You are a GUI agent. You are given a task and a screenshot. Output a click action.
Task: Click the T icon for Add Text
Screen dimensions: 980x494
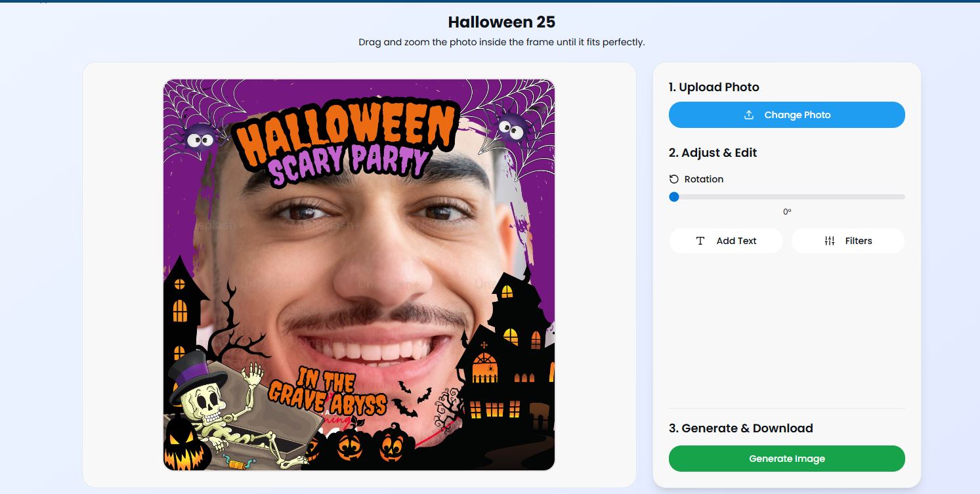pos(700,241)
